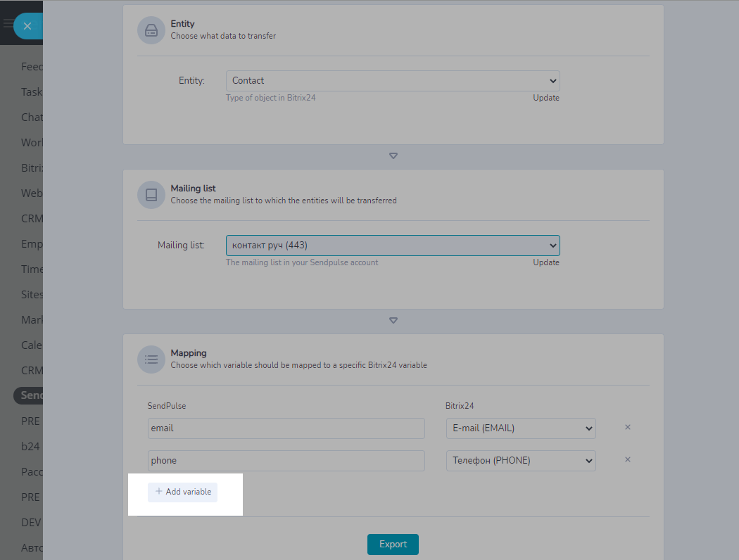Click the Export button
This screenshot has height=560, width=739.
[393, 545]
